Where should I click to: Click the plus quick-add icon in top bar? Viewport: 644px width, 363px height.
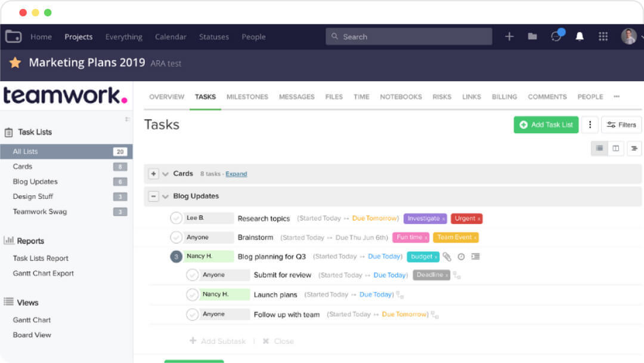coord(510,36)
